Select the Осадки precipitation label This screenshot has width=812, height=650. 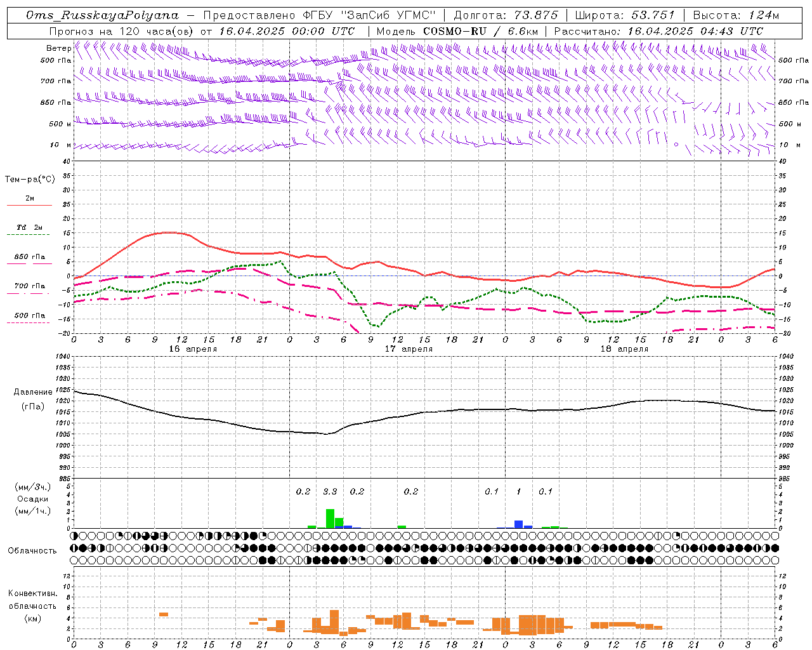click(33, 499)
